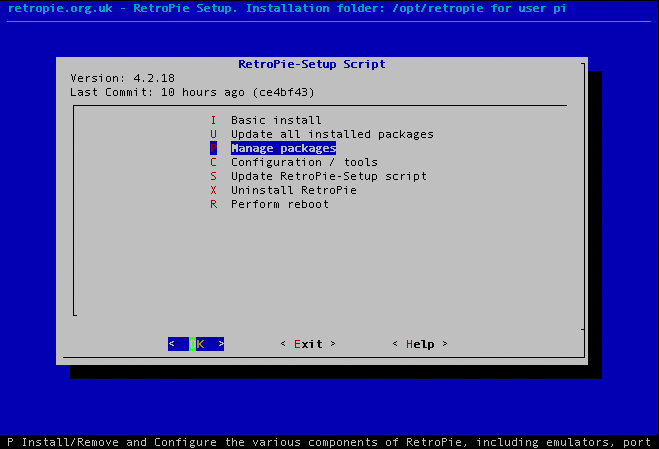Open Configuration / tools menu entry
The height and width of the screenshot is (449, 659).
click(304, 162)
